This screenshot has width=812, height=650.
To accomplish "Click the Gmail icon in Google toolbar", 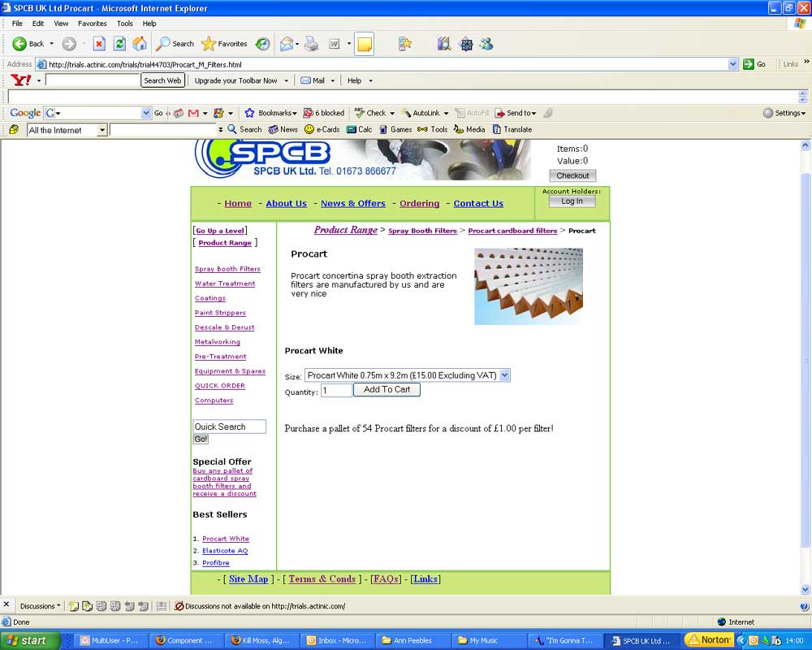I will click(193, 113).
